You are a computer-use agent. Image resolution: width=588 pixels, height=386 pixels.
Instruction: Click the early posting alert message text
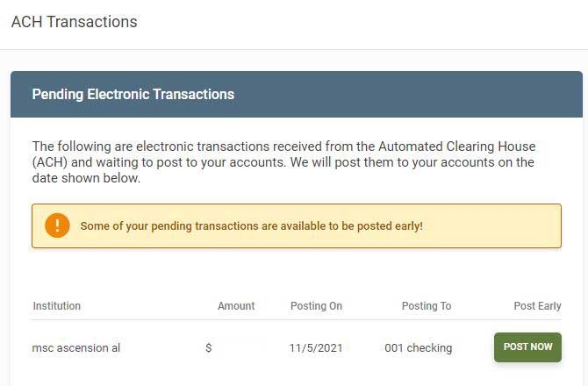tap(251, 226)
